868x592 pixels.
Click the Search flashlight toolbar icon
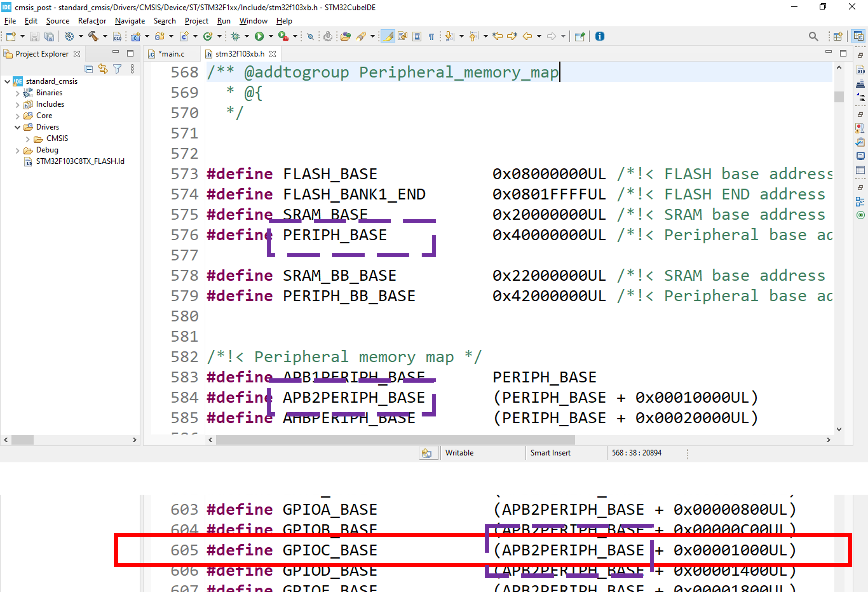[x=361, y=36]
